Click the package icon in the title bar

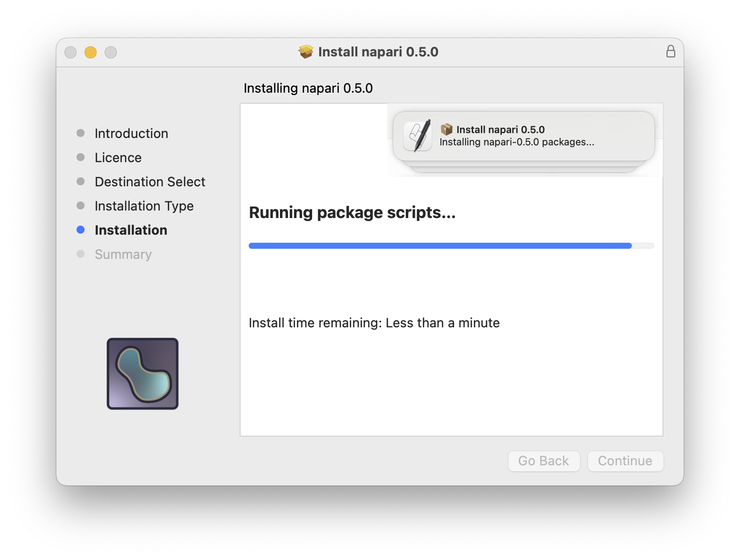coord(306,51)
